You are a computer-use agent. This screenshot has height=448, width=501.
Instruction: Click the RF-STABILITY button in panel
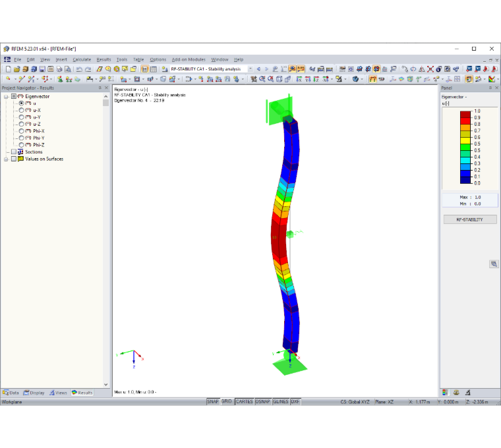[469, 219]
